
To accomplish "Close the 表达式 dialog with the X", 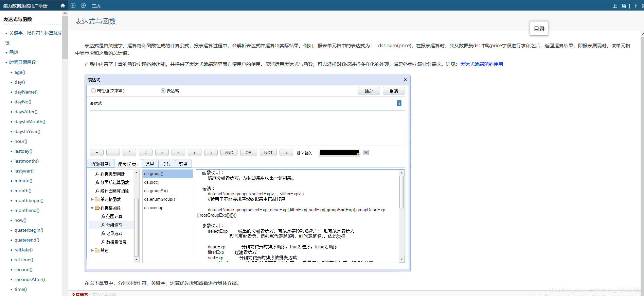I will [x=405, y=80].
